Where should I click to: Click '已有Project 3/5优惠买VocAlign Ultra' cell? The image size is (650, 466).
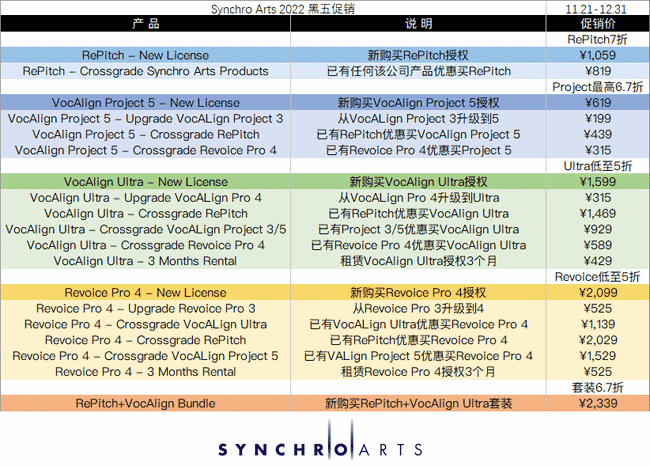coord(418,229)
